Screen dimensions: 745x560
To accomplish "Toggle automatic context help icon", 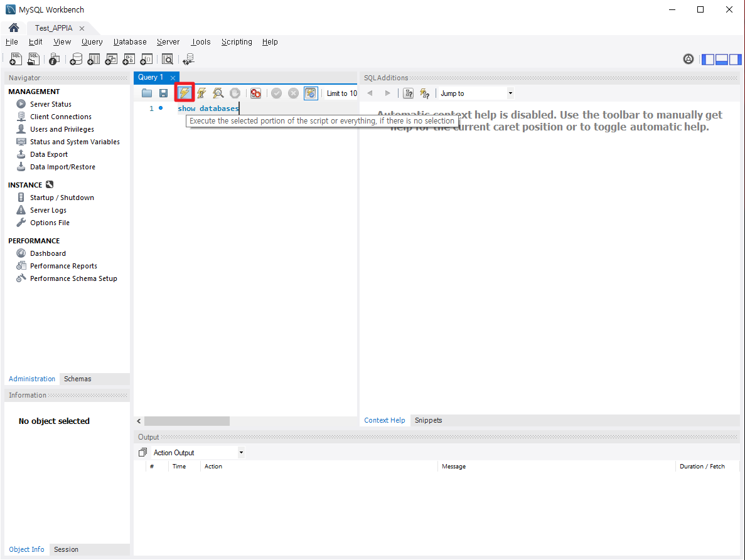I will (x=425, y=93).
